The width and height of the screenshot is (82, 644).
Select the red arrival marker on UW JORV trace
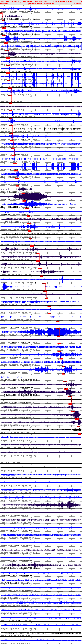65,381
